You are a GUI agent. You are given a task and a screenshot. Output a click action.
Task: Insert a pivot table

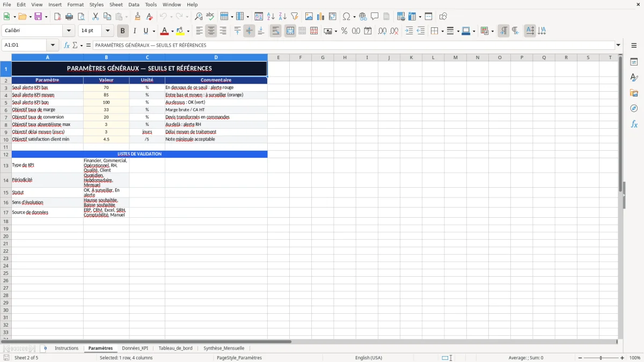(333, 17)
